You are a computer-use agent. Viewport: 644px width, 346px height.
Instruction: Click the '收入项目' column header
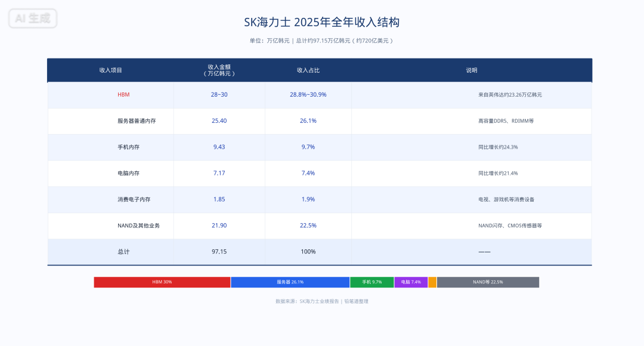coord(111,70)
